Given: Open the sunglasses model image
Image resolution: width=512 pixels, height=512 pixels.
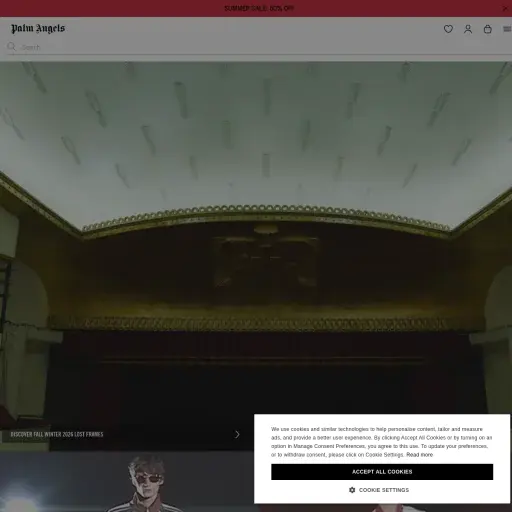Looking at the screenshot, I should click(127, 482).
